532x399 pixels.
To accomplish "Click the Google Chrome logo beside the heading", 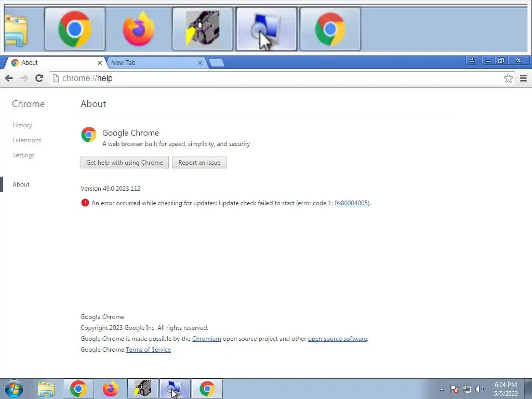I will pos(88,135).
